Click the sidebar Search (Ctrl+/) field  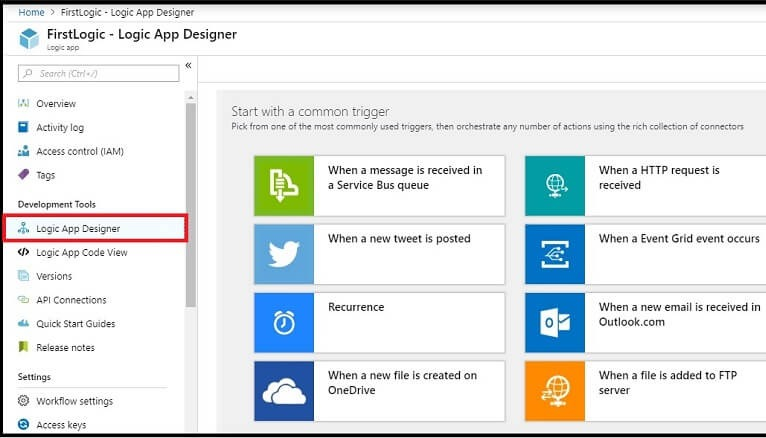(99, 73)
